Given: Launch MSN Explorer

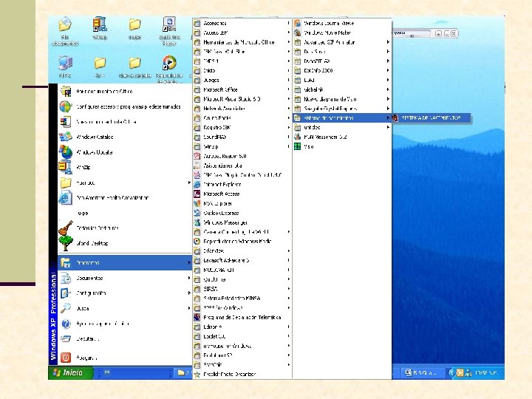Looking at the screenshot, I should 242,203.
